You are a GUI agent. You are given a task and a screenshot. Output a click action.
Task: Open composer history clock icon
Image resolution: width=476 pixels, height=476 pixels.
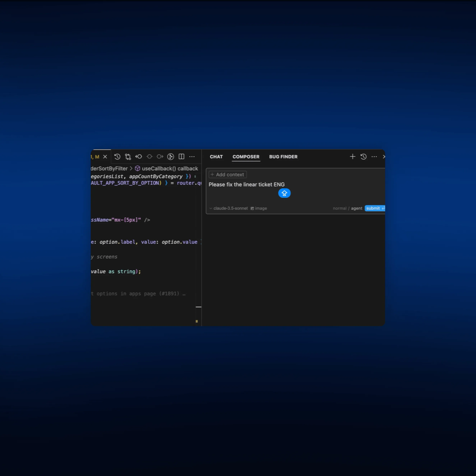pos(363,157)
